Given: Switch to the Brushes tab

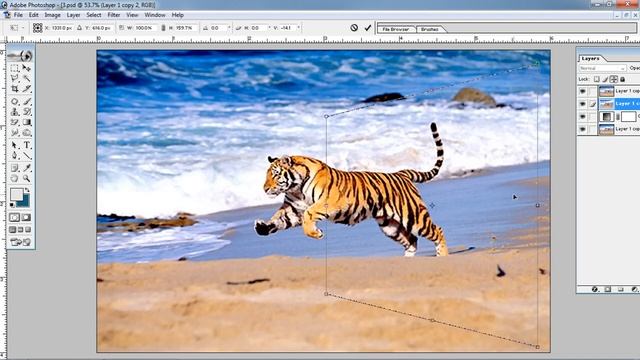Looking at the screenshot, I should pos(430,29).
